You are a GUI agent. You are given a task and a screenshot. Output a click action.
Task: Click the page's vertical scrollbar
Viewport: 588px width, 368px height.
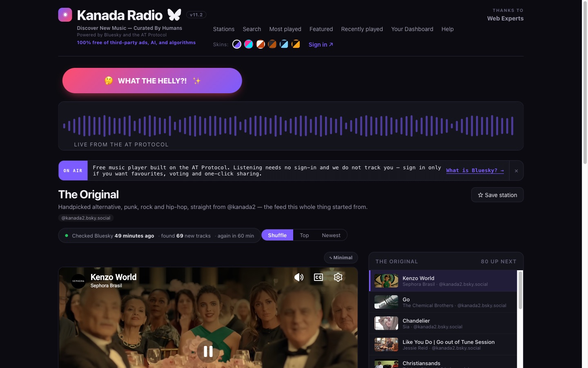pyautogui.click(x=585, y=82)
